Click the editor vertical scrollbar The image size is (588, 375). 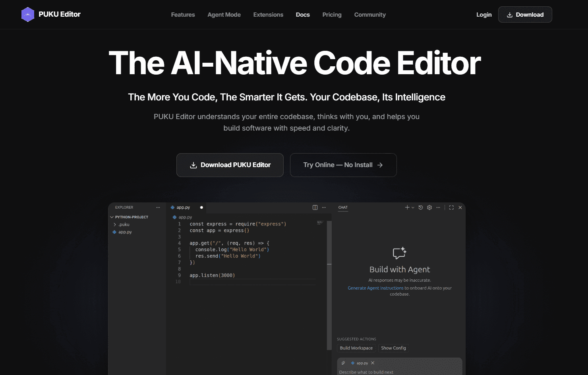[x=329, y=285]
